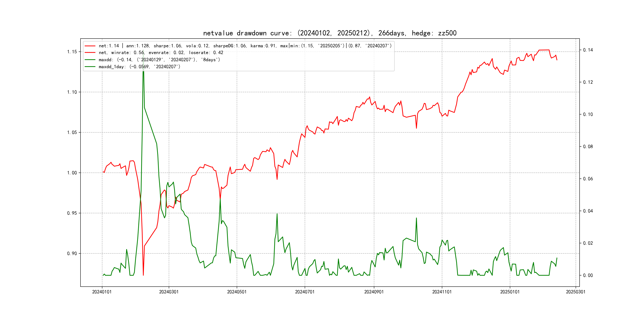This screenshot has width=644, height=322.
Task: Click the 20250101 x-axis date label
Action: (x=510, y=292)
